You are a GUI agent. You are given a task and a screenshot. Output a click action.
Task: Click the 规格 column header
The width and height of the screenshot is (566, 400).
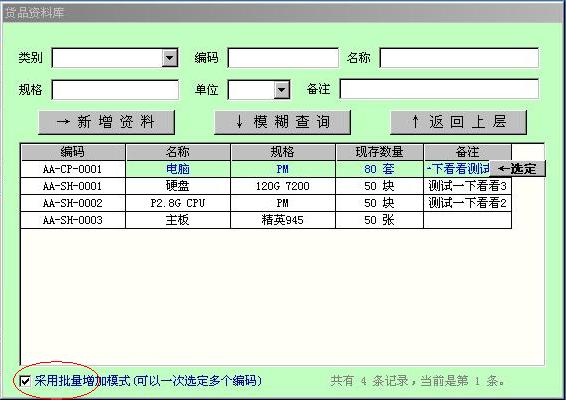pos(283,152)
